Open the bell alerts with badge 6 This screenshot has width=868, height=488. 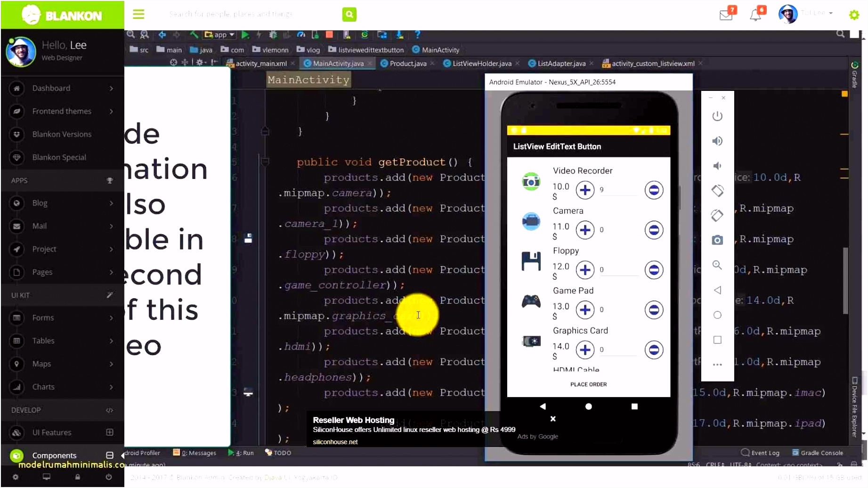point(755,15)
